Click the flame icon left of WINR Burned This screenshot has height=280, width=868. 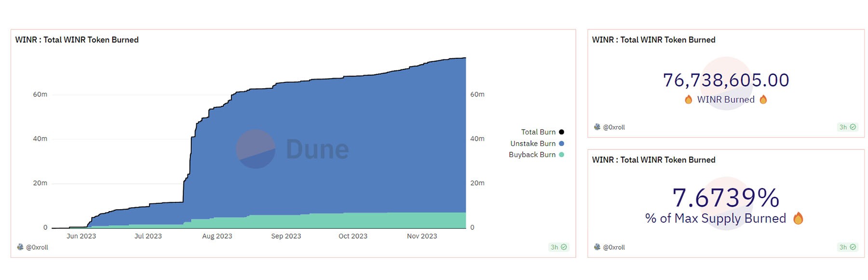click(689, 99)
